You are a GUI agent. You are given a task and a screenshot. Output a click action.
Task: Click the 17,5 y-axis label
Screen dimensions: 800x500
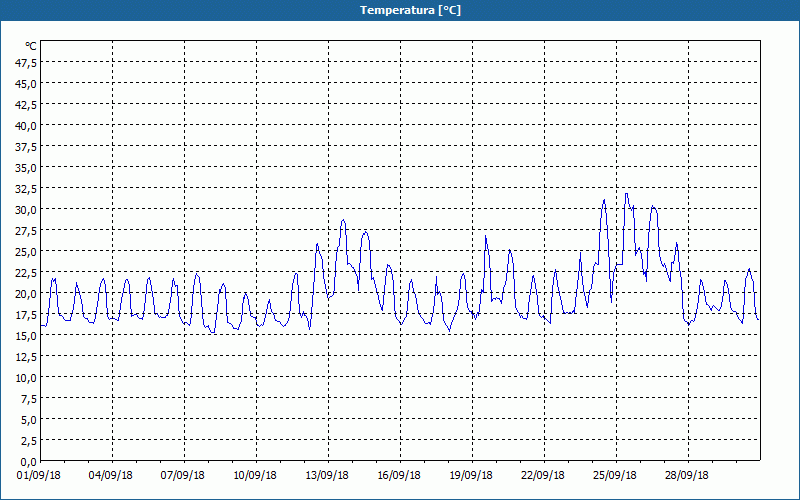pos(26,315)
